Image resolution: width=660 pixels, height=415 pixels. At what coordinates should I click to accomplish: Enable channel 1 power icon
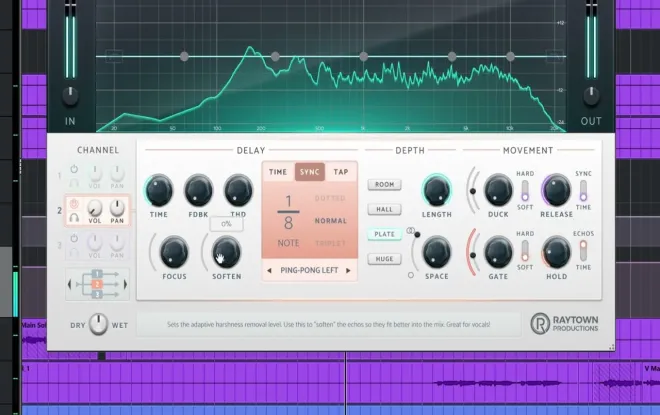(75, 168)
